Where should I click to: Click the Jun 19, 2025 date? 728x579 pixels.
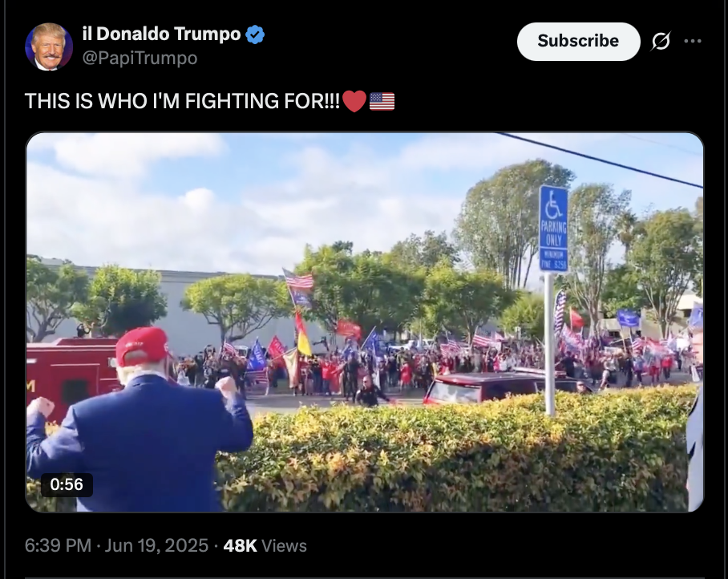[156, 545]
